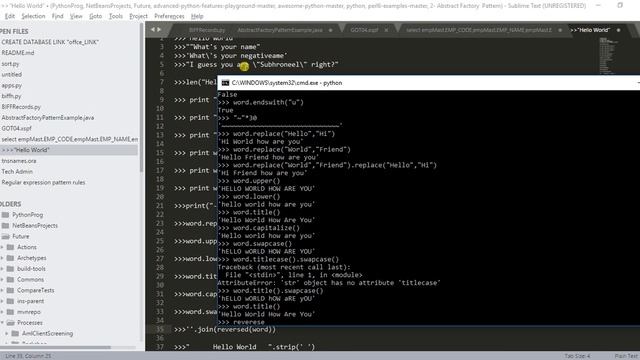Image resolution: width=640 pixels, height=360 pixels.
Task: Click the sidebar vertical scrollbar
Action: 142,98
